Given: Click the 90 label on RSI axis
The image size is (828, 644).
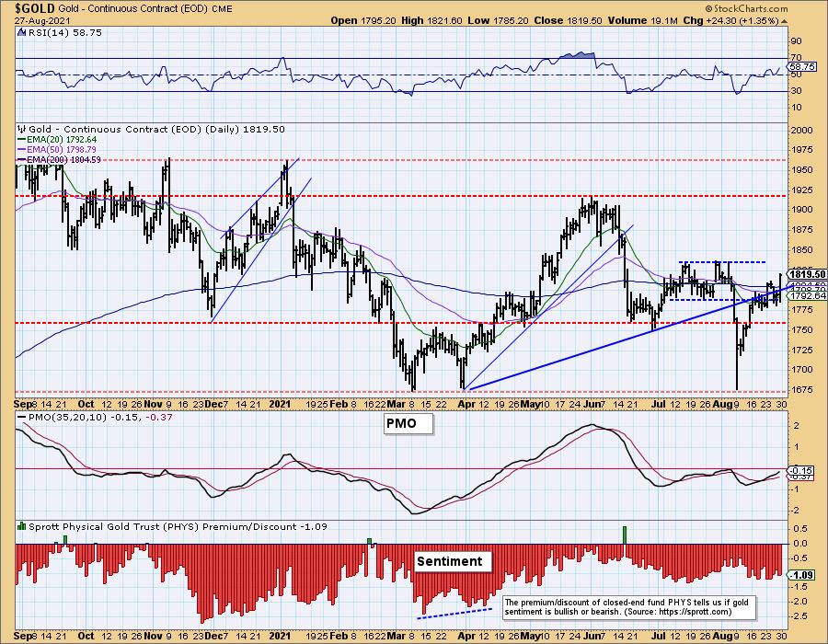Looking at the screenshot, I should [797, 41].
